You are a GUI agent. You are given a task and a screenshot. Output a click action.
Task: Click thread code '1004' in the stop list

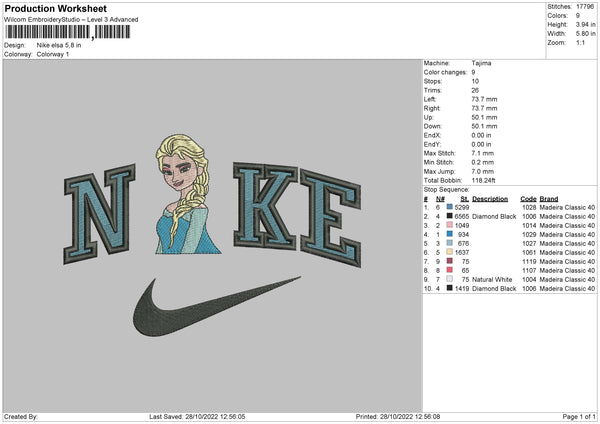529,279
